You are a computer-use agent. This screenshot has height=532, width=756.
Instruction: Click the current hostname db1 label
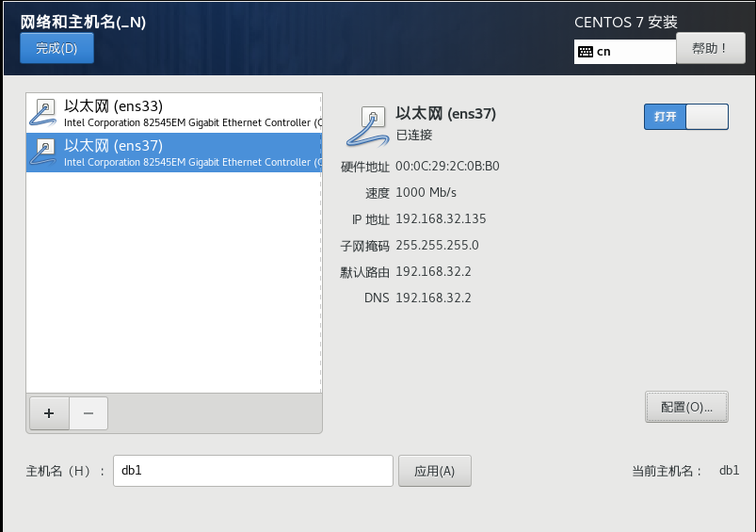[729, 470]
